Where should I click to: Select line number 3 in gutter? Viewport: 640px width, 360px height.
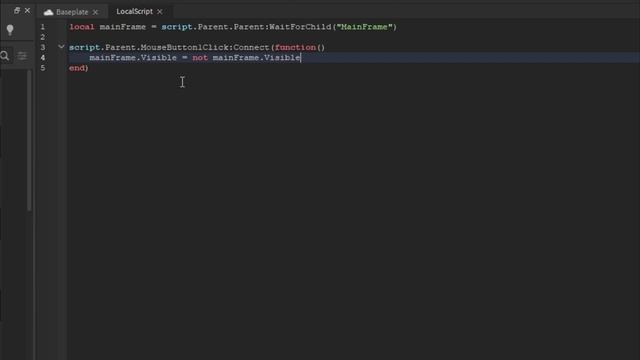pyautogui.click(x=42, y=47)
